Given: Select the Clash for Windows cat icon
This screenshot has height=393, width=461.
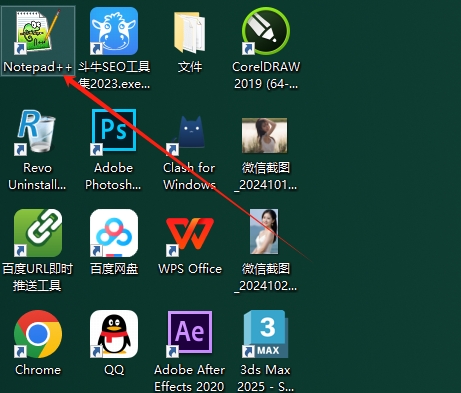Looking at the screenshot, I should click(187, 135).
